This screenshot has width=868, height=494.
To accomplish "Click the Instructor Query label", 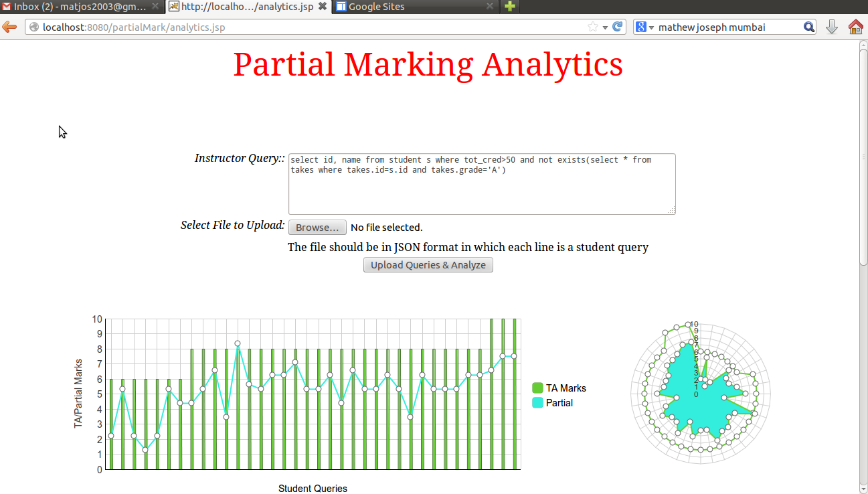I will 240,159.
